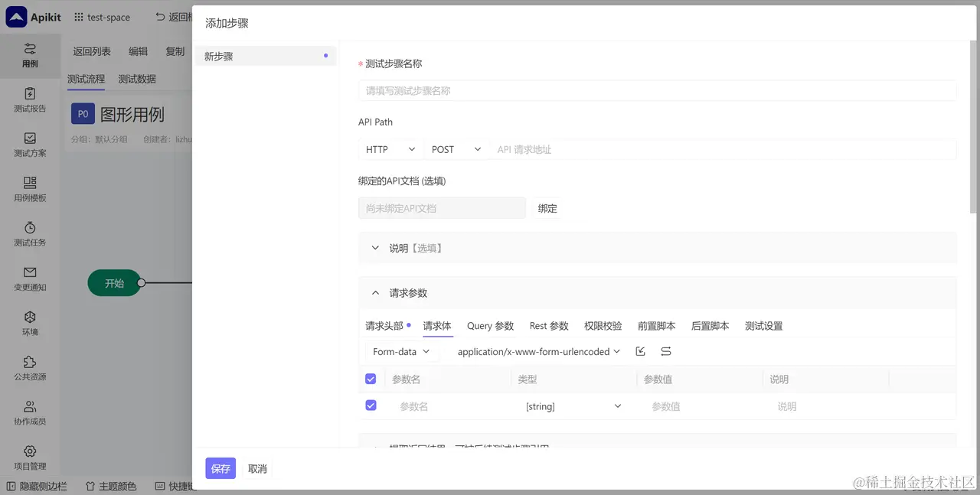
Task: Switch to the 后置脚本 tab
Action: pyautogui.click(x=710, y=326)
